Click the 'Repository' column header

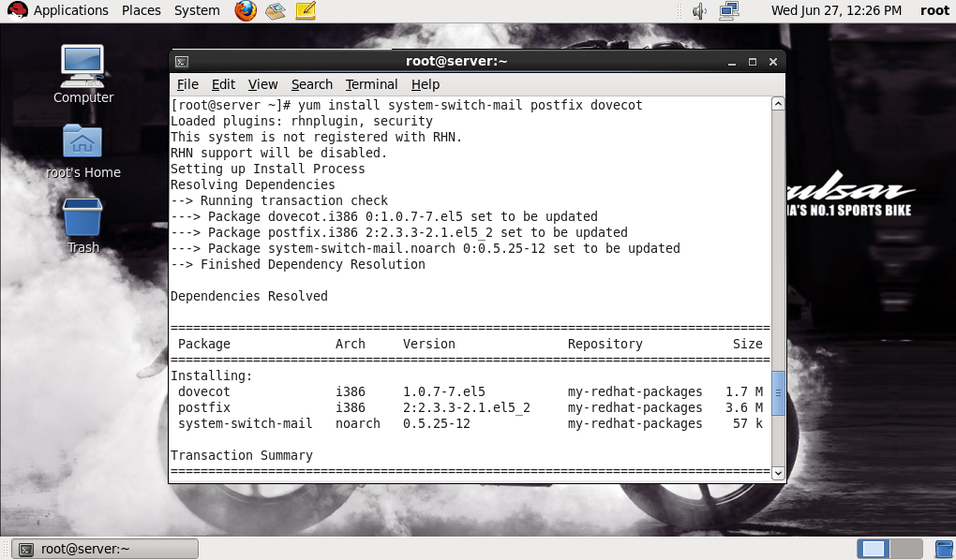(605, 344)
